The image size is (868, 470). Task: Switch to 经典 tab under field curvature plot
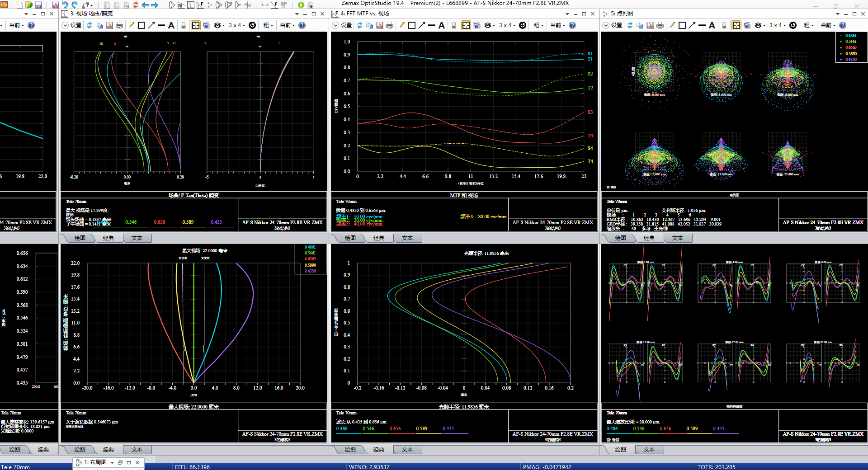click(x=108, y=238)
